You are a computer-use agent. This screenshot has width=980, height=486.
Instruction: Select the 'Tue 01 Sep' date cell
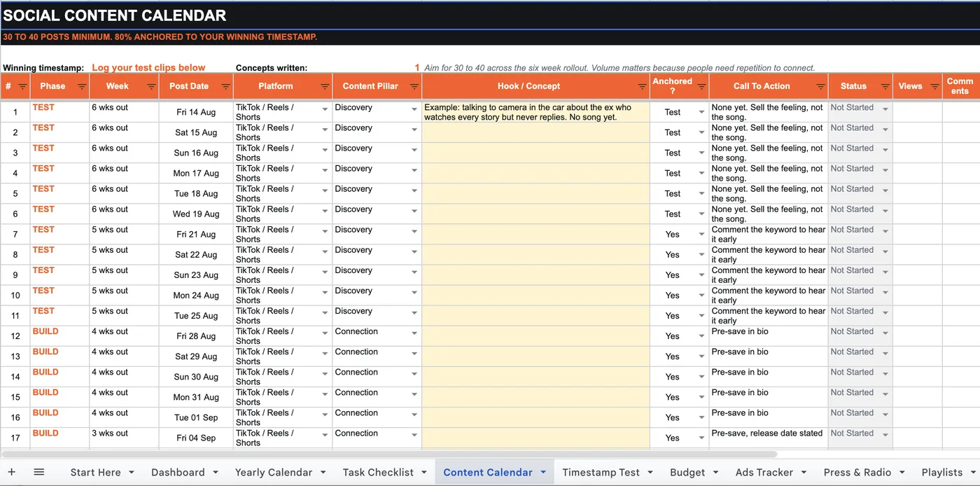196,417
